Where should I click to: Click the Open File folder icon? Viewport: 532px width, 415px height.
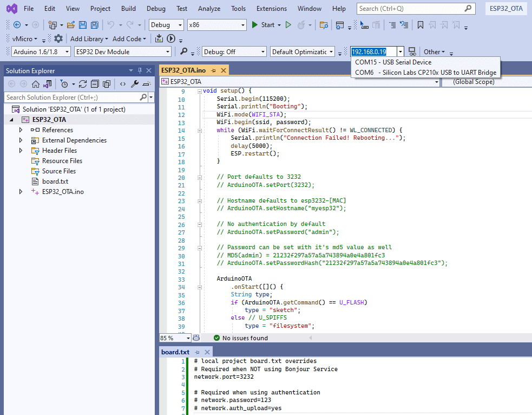tap(70, 25)
